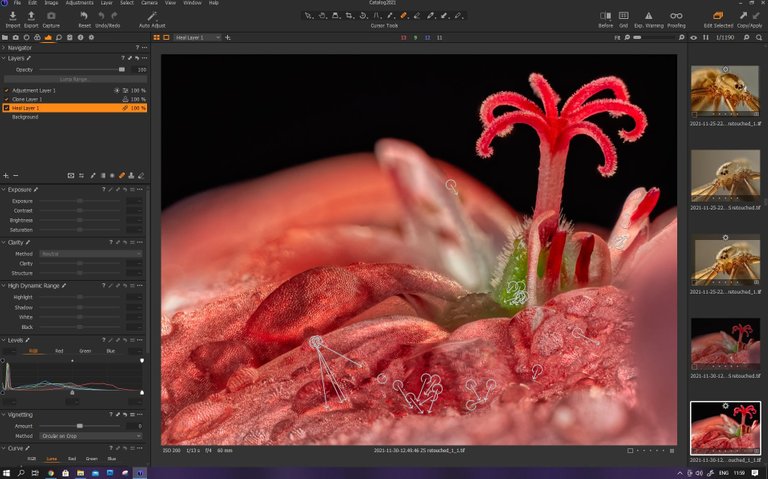
Task: Open the Details magnifier tool tab
Action: [59, 37]
